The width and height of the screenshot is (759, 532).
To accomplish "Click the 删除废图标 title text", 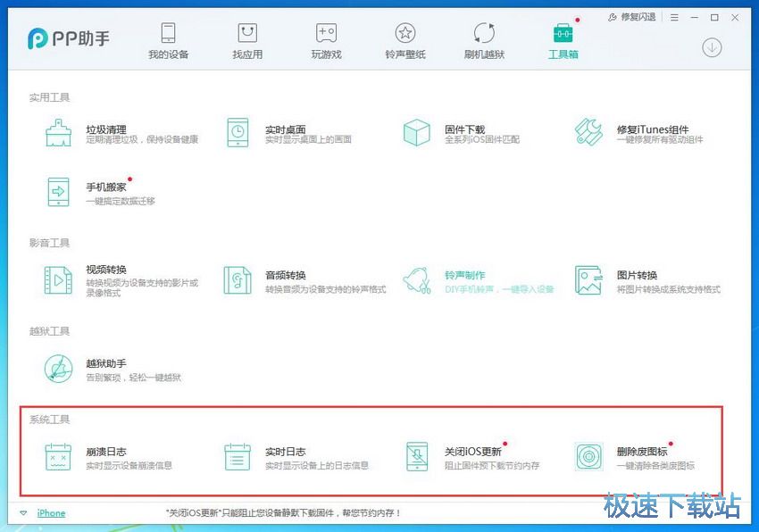I will click(642, 452).
